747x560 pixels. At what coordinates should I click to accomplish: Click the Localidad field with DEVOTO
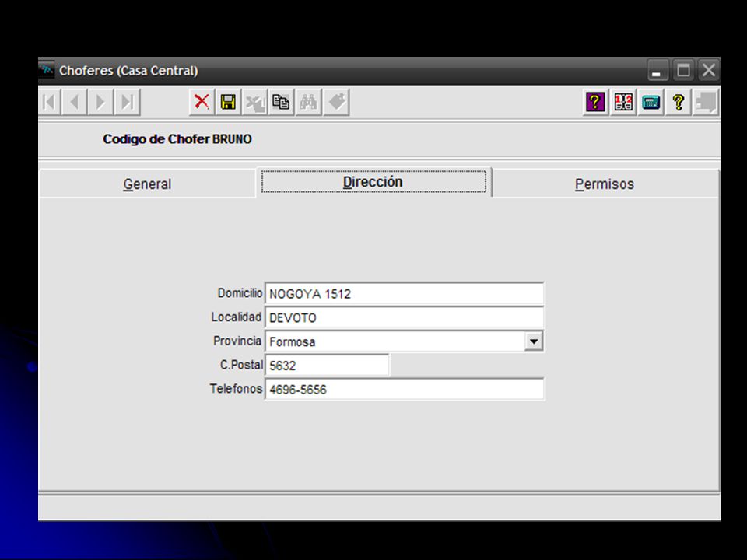(404, 317)
